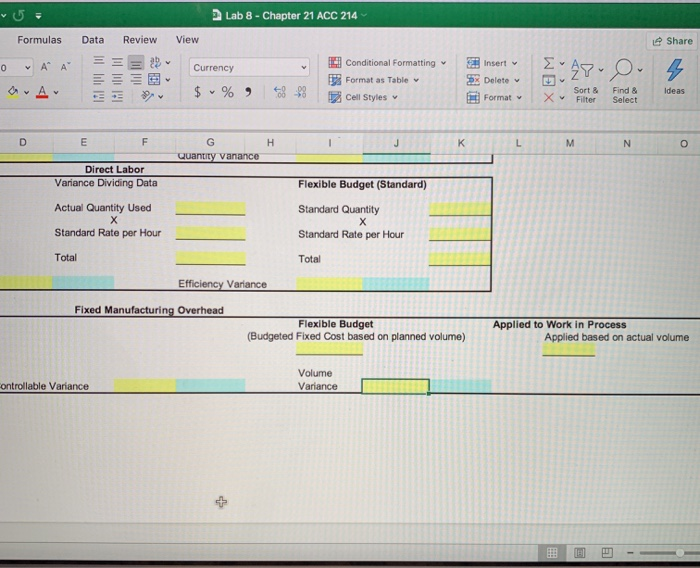Open the Quick Access toolbar customize arrow
This screenshot has width=700, height=568.
(x=39, y=16)
